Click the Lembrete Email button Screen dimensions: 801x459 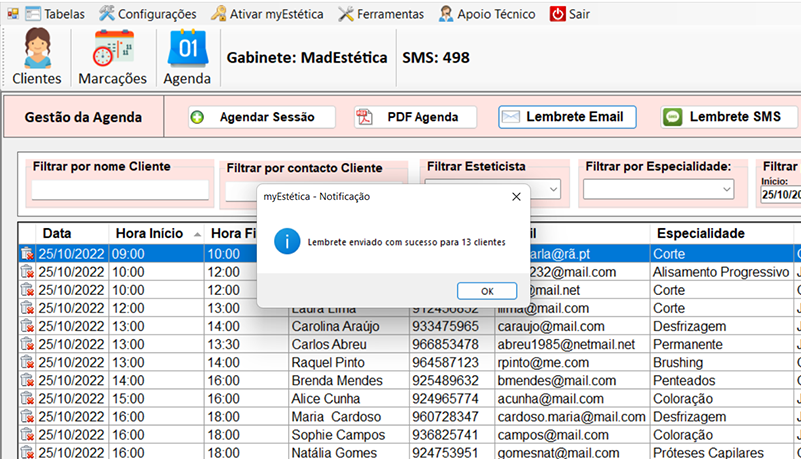(x=567, y=117)
